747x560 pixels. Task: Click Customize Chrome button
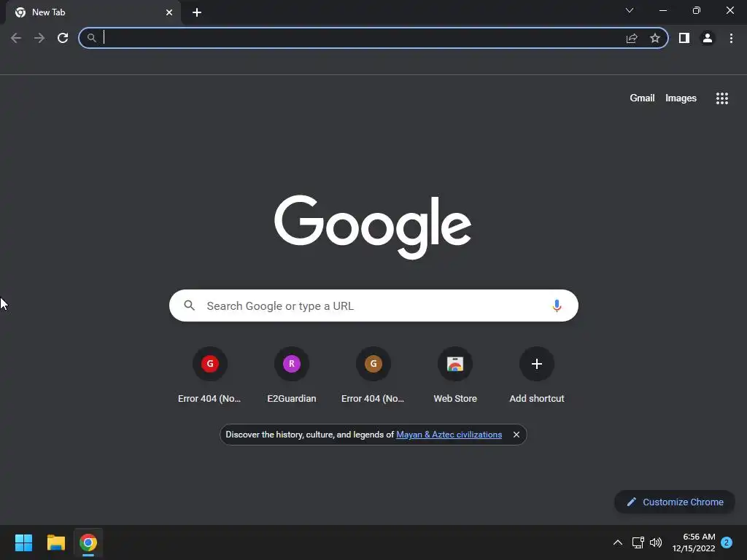tap(675, 502)
